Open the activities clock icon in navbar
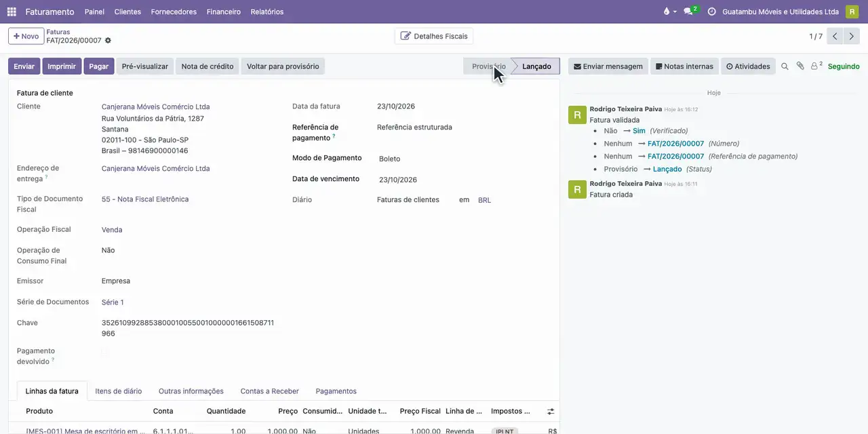 (711, 12)
